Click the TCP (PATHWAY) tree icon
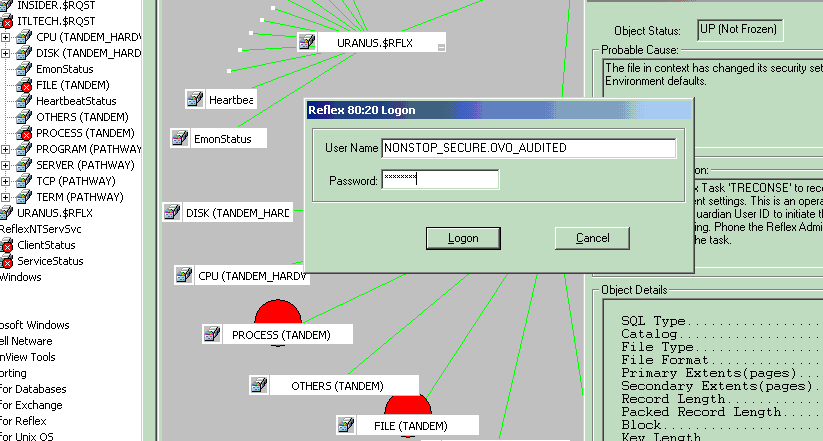Viewport: 823px width, 441px height. [x=24, y=181]
